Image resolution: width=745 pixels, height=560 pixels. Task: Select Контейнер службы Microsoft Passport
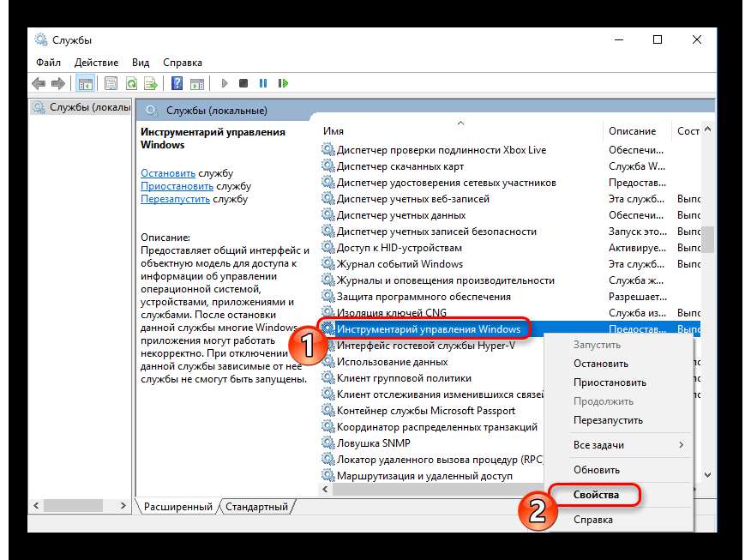(426, 410)
